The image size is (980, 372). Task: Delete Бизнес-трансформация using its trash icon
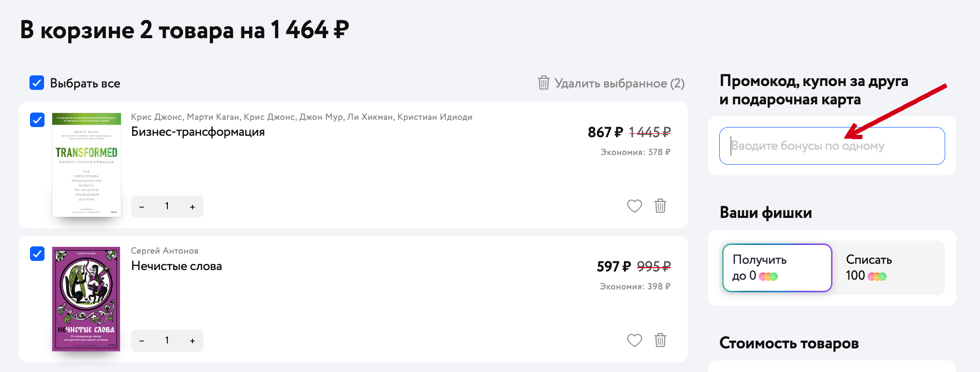click(x=660, y=206)
